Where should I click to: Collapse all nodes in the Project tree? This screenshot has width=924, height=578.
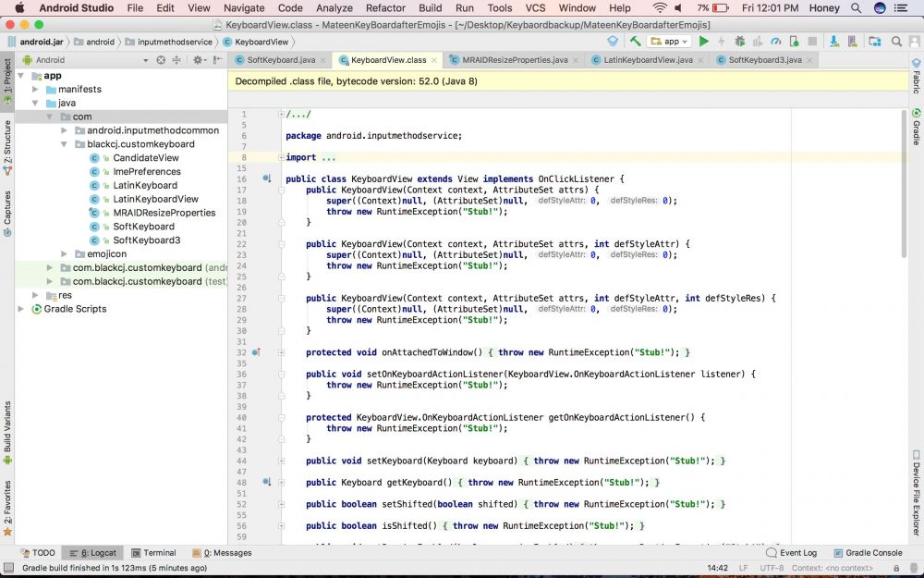(x=177, y=58)
